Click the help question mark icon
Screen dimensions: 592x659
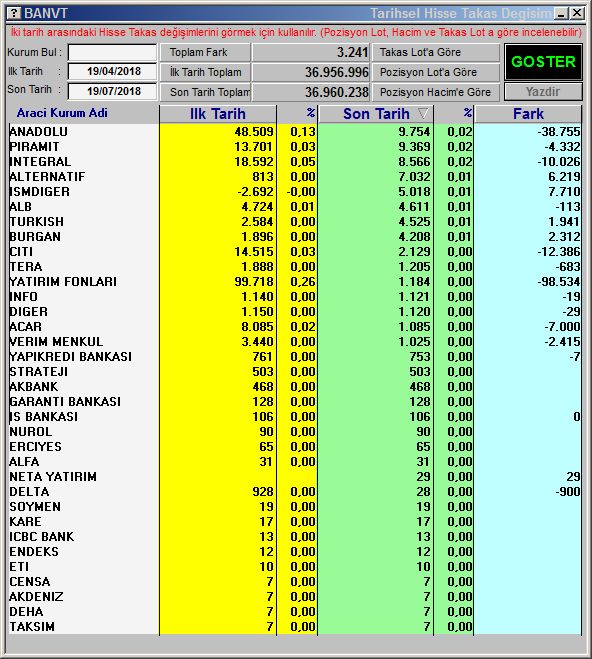tap(14, 13)
